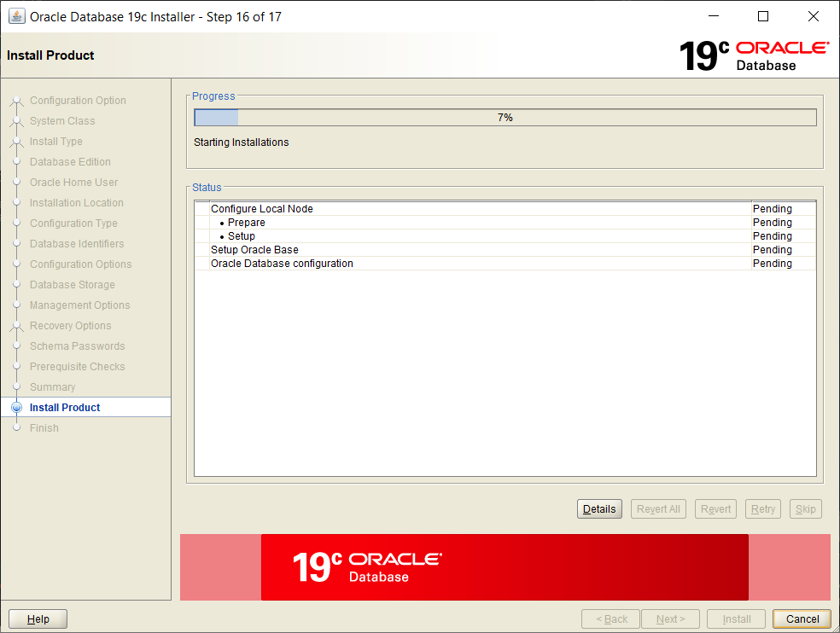Viewport: 840px width, 633px height.
Task: Click the Prepare status row
Action: (505, 223)
